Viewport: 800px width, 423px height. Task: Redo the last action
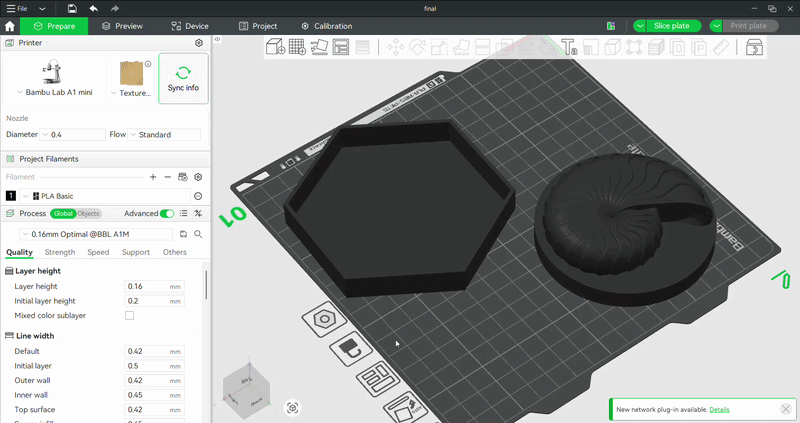point(115,8)
